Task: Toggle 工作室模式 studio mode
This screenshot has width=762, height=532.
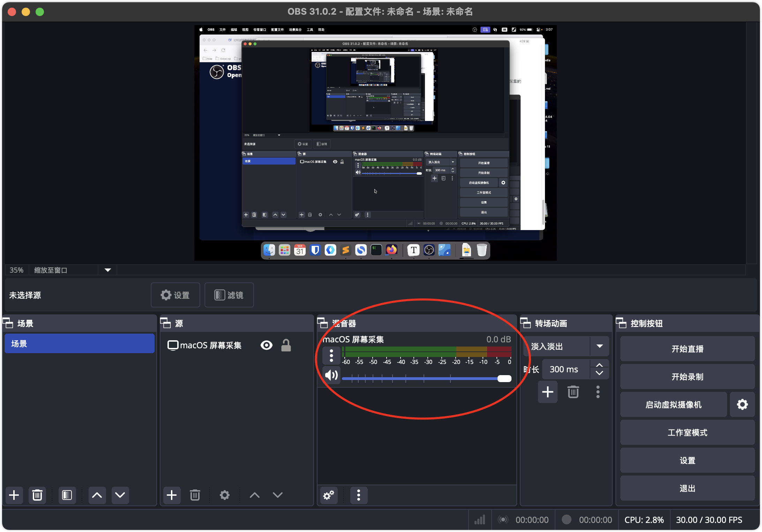Action: (687, 432)
